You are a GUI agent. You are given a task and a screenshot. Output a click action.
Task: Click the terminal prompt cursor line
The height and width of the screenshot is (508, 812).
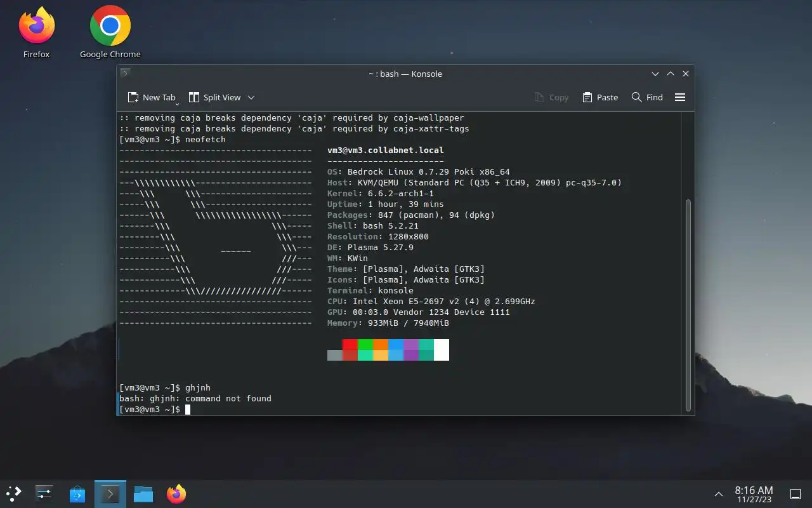[155, 410]
